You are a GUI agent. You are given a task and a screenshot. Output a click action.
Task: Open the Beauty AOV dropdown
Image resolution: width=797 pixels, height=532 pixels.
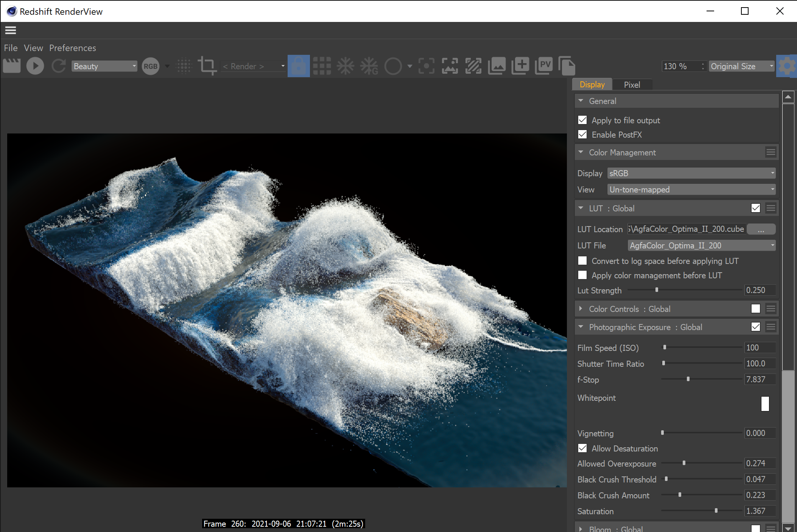(x=104, y=66)
